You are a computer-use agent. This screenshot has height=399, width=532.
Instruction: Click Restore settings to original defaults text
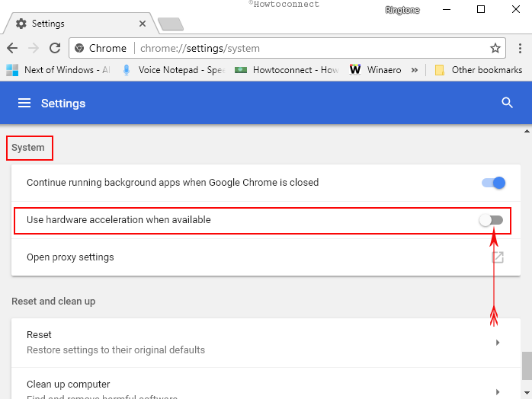(116, 350)
